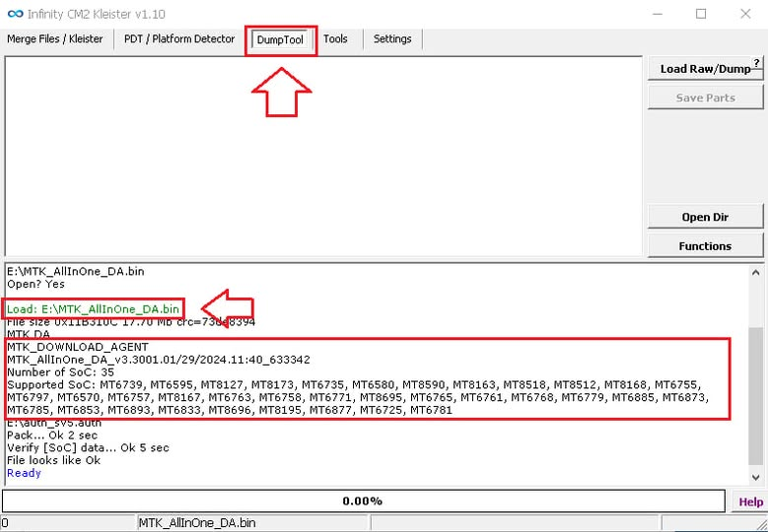Click status bar 'MTK_AllInOne_DA.bin' entry
The height and width of the screenshot is (532, 768).
pyautogui.click(x=197, y=523)
